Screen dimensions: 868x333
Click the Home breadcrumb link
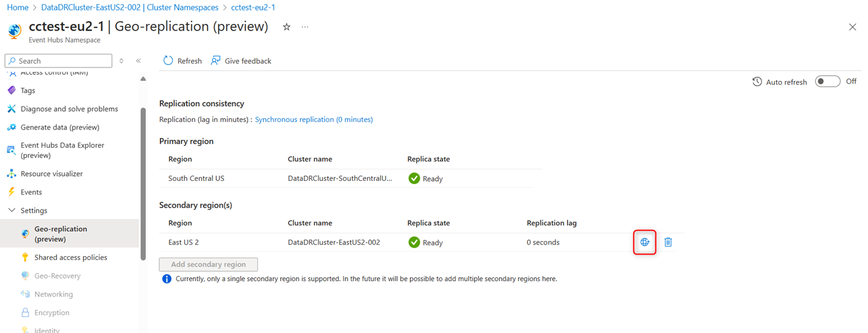pos(18,7)
